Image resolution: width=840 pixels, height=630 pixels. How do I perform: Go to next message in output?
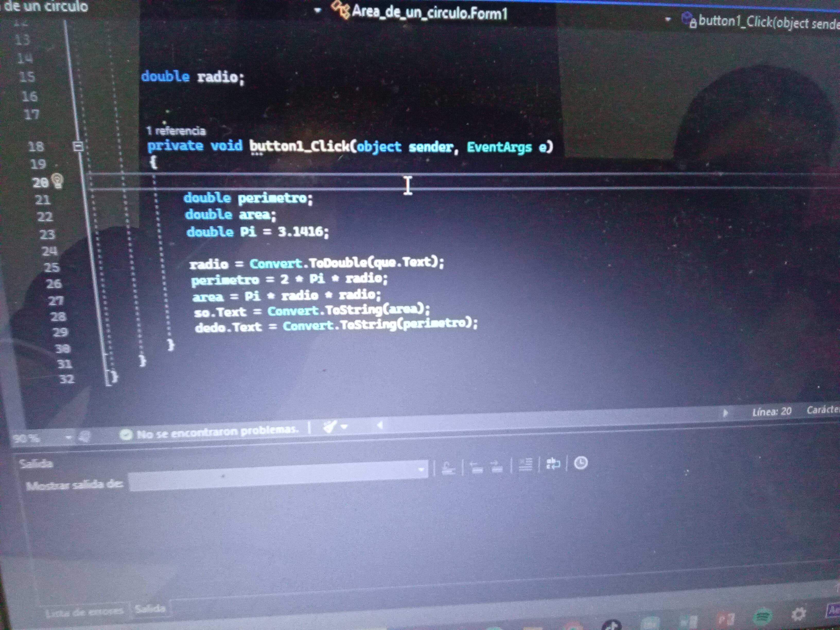[497, 466]
